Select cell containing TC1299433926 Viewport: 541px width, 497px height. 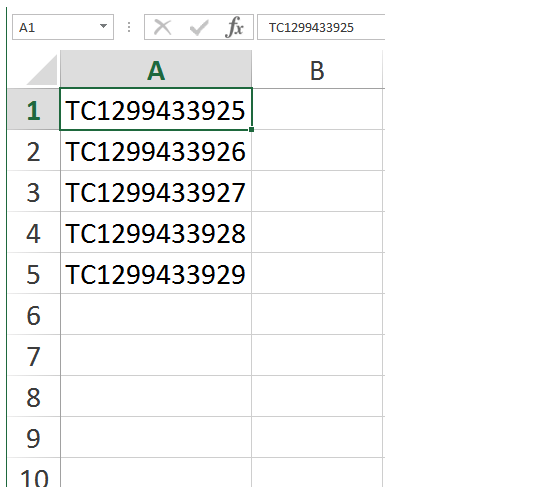coord(156,150)
